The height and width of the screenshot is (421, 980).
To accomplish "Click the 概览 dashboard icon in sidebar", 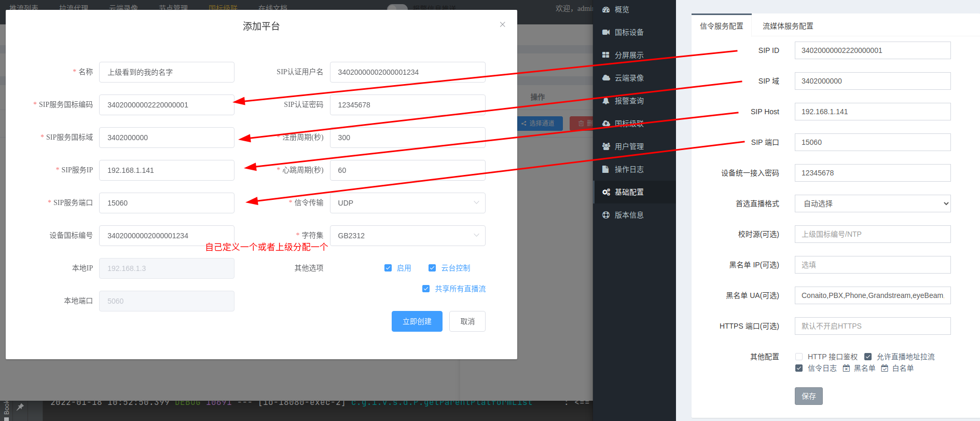I will click(605, 9).
